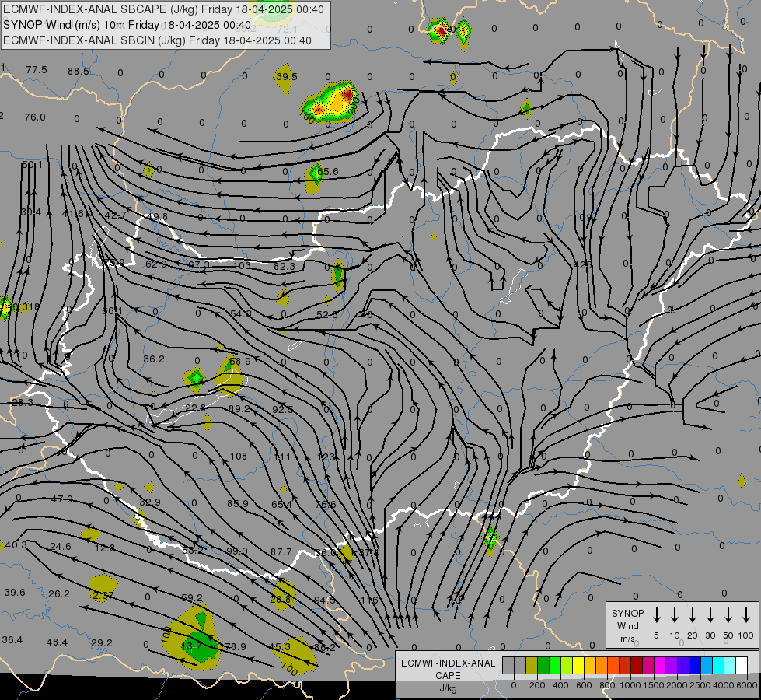Click the 2500 tick on the CAPE scale
This screenshot has width=761, height=700.
(x=700, y=685)
